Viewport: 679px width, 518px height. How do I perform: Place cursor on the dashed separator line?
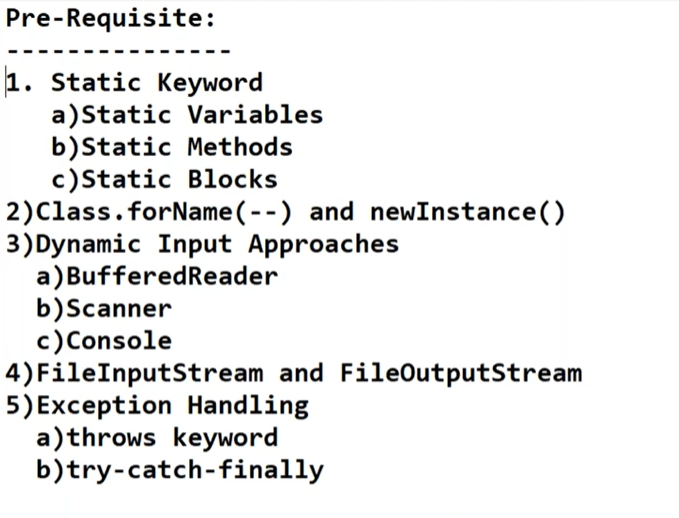point(119,51)
